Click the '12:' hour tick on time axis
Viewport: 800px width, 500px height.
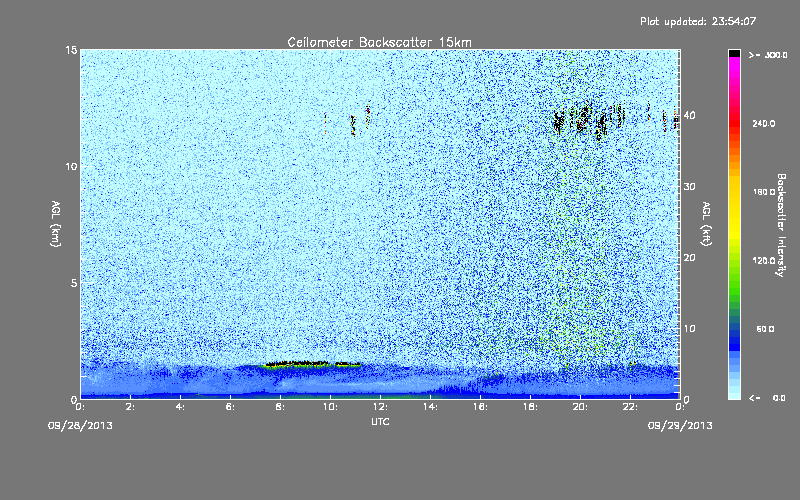click(380, 407)
